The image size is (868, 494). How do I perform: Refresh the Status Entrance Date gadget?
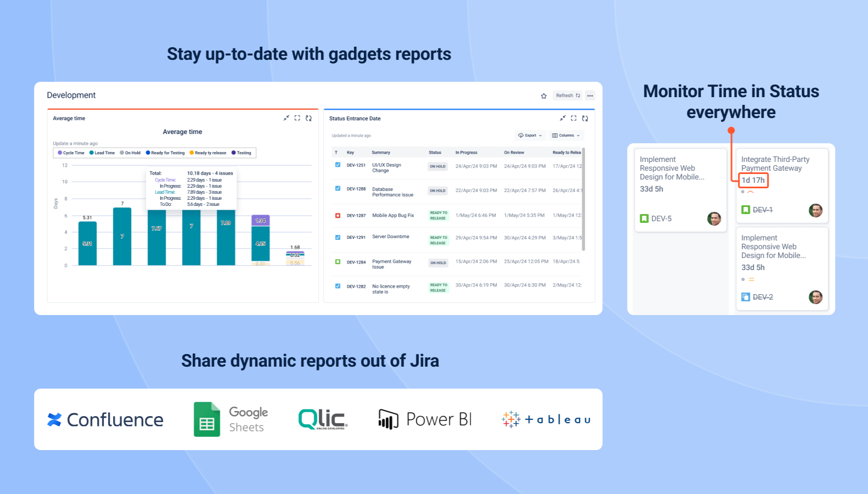(x=585, y=118)
